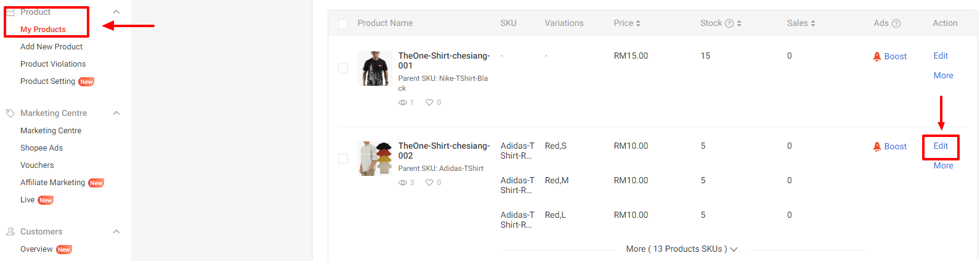Click the Ads column help icon
Viewport: 980px width, 261px height.
[896, 23]
